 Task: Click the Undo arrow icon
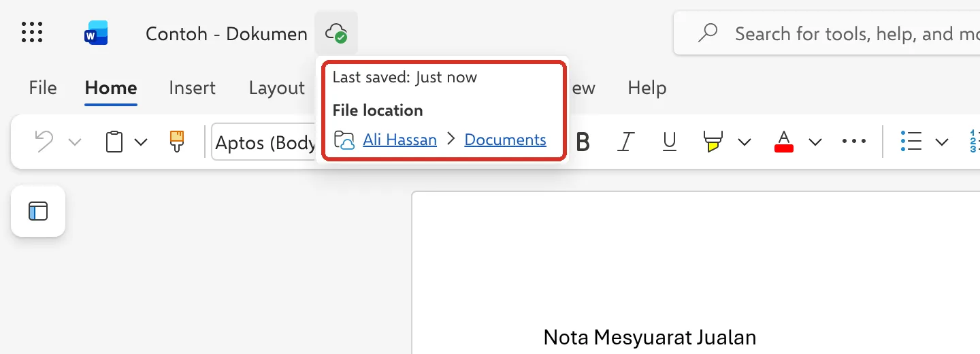(x=44, y=142)
